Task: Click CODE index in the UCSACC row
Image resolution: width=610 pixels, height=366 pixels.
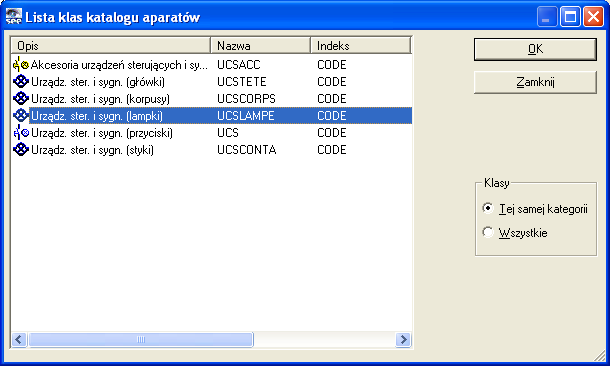Action: click(x=331, y=65)
